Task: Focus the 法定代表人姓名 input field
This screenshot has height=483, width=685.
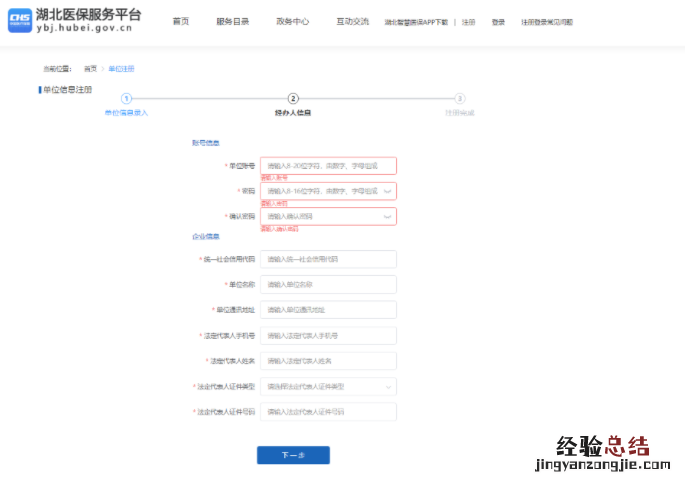Action: pyautogui.click(x=328, y=361)
